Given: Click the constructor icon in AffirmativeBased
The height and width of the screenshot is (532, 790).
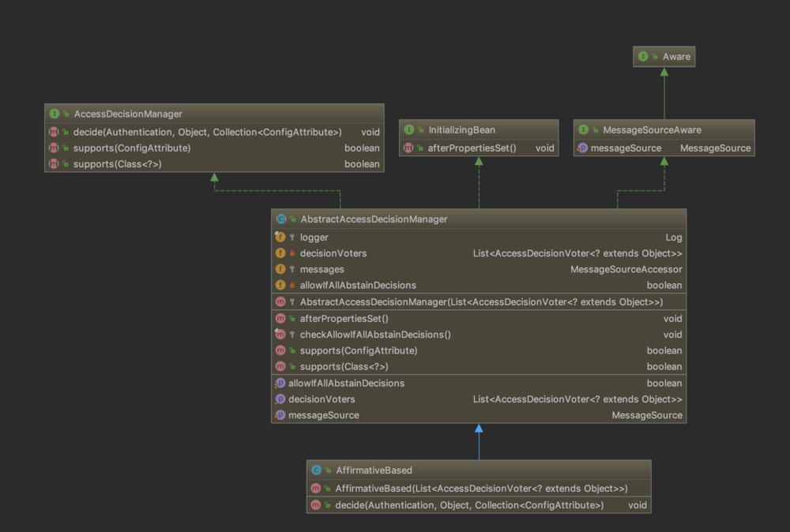Looking at the screenshot, I should [x=316, y=489].
